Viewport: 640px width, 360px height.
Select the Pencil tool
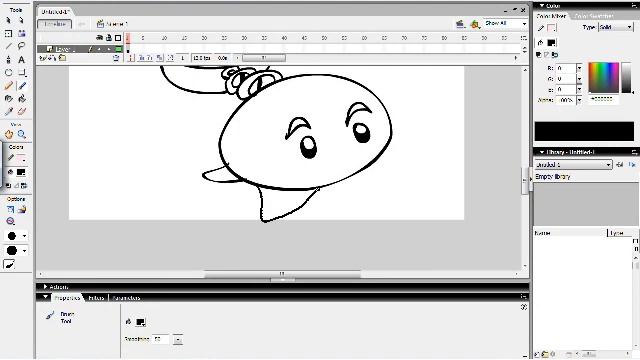[x=9, y=86]
